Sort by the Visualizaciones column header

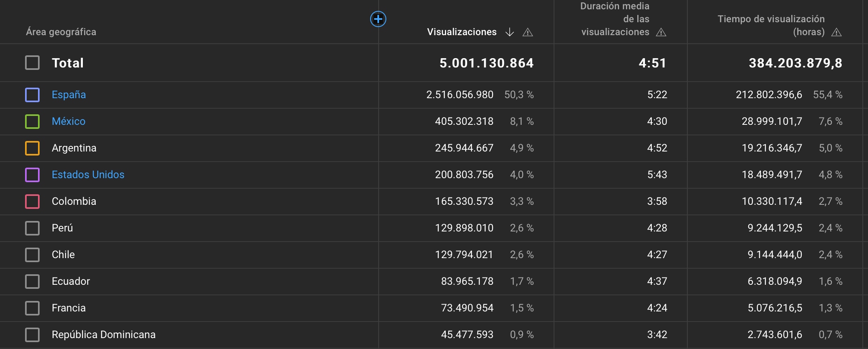(461, 32)
